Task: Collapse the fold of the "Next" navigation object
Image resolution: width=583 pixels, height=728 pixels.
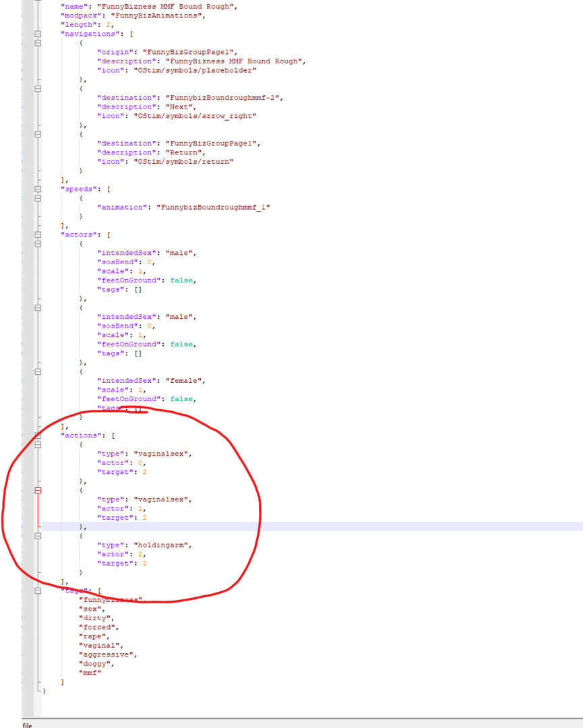Action: pyautogui.click(x=38, y=89)
